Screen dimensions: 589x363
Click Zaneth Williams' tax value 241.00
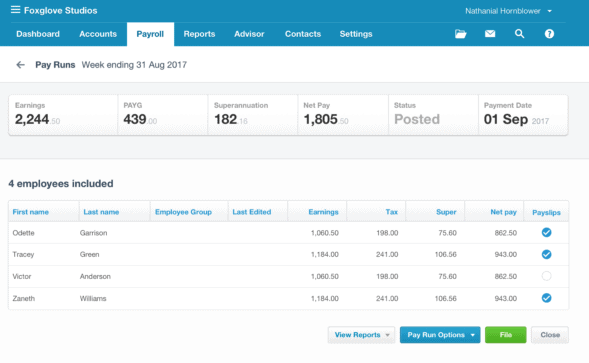click(x=387, y=298)
